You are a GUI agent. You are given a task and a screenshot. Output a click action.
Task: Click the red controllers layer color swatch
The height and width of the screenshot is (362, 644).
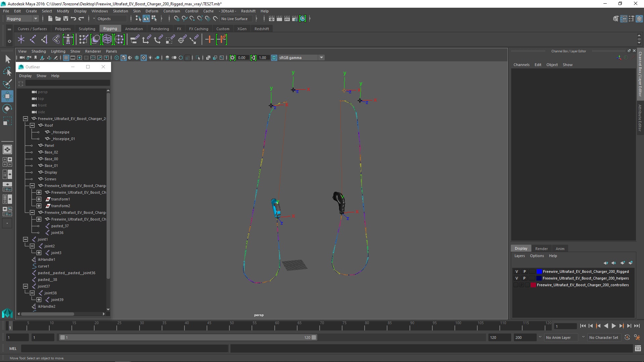[x=533, y=285]
